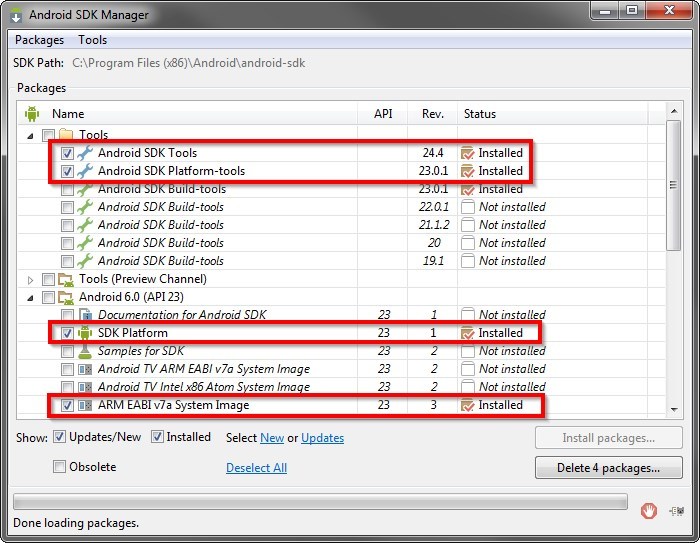The height and width of the screenshot is (543, 700).
Task: Open the Packages menu
Action: coord(39,40)
